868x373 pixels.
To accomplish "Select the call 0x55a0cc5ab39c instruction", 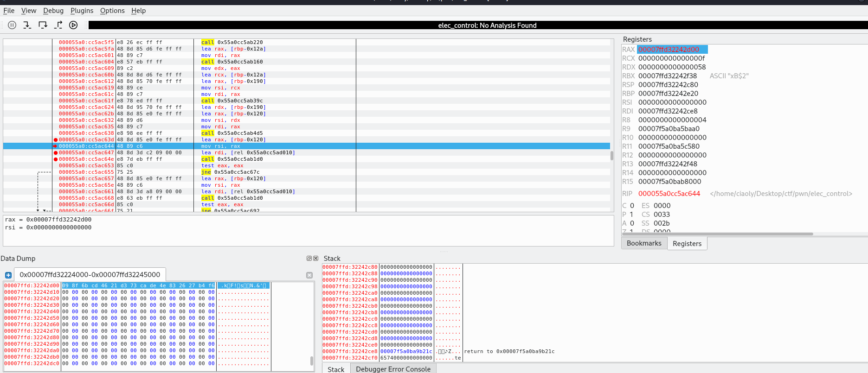I will point(232,101).
